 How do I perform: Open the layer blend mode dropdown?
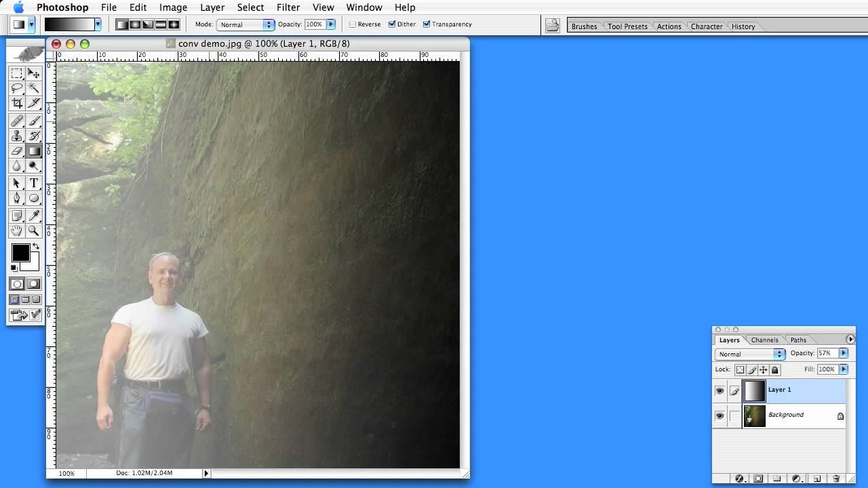pos(750,354)
